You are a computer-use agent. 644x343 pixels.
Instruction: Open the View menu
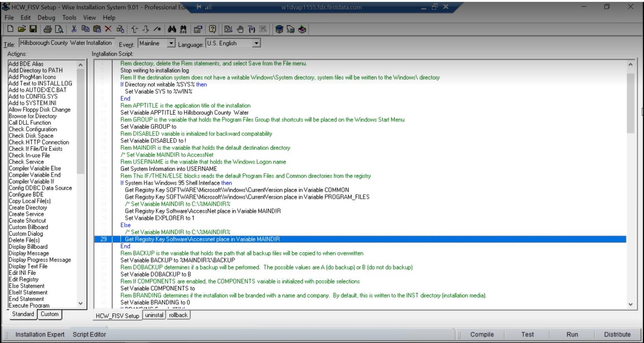90,18
